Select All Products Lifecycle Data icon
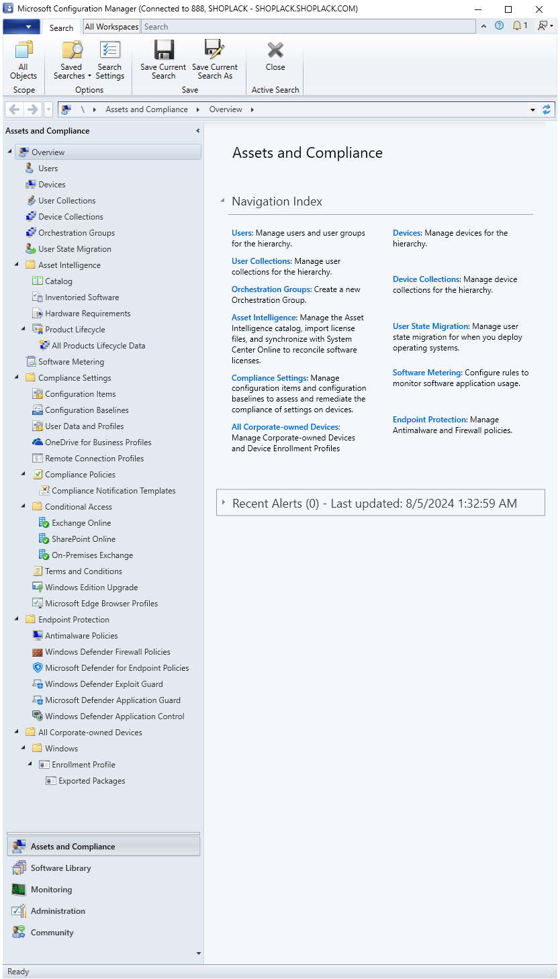Screen dimensions: 560x979 pos(44,346)
